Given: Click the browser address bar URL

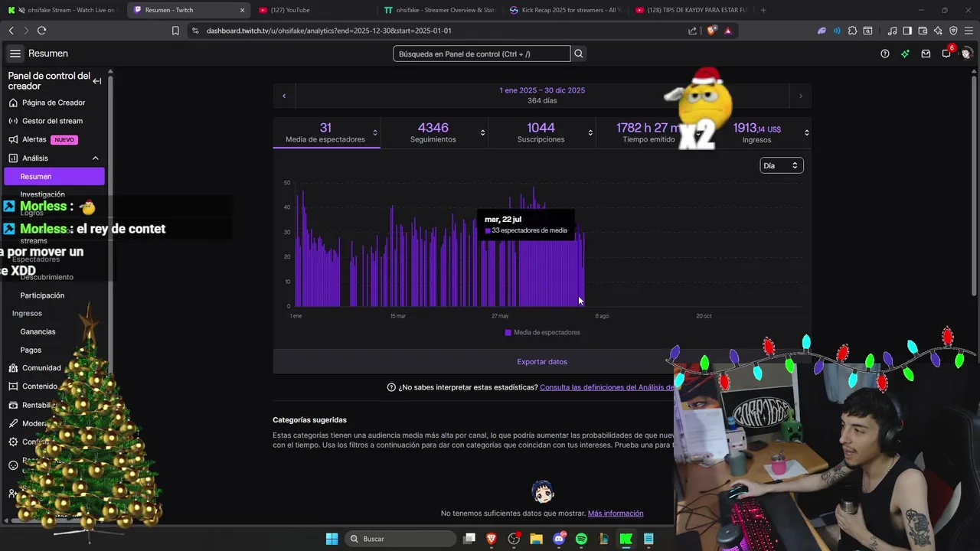Looking at the screenshot, I should coord(329,31).
